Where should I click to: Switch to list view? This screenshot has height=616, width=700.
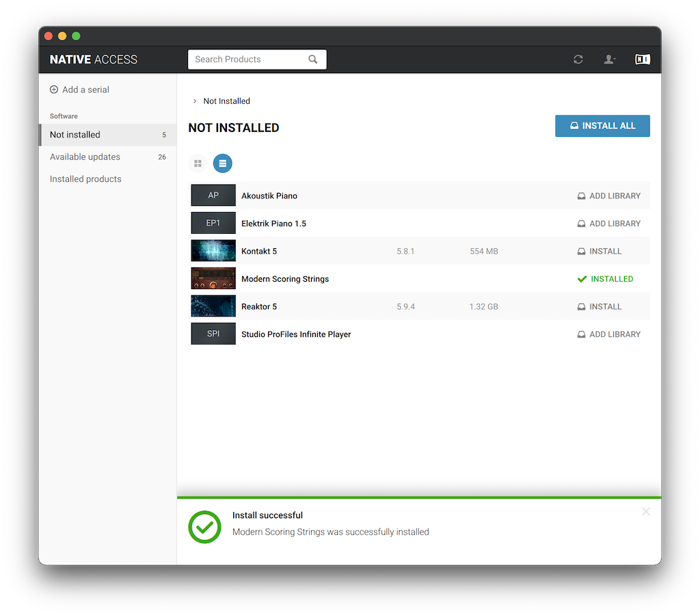[222, 163]
